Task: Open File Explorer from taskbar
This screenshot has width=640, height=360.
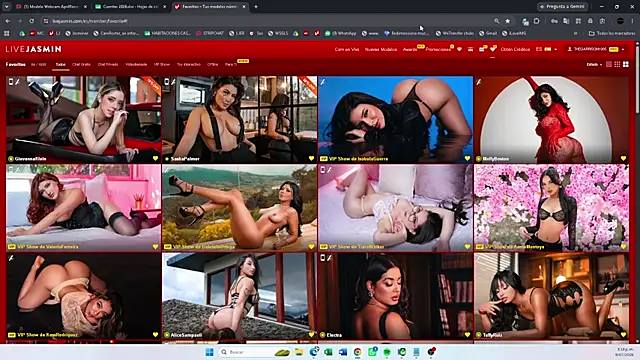Action: pyautogui.click(x=299, y=352)
